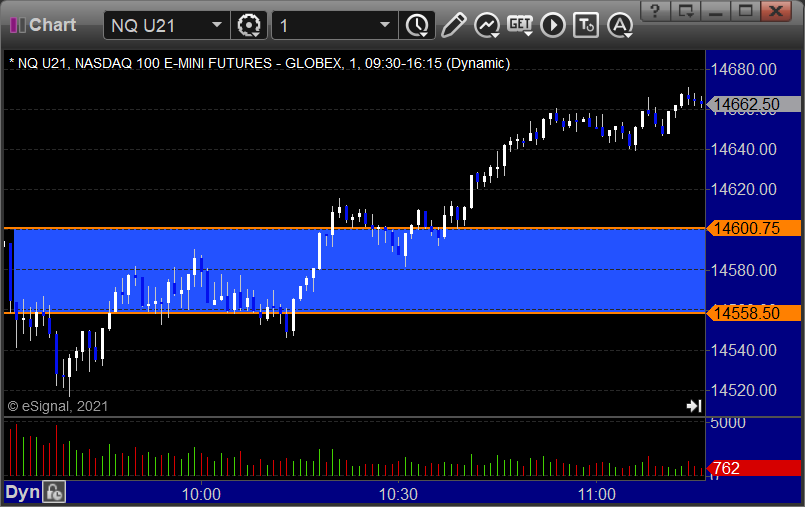This screenshot has height=507, width=805.
Task: Click the 14580.00 price axis label
Action: click(x=743, y=270)
